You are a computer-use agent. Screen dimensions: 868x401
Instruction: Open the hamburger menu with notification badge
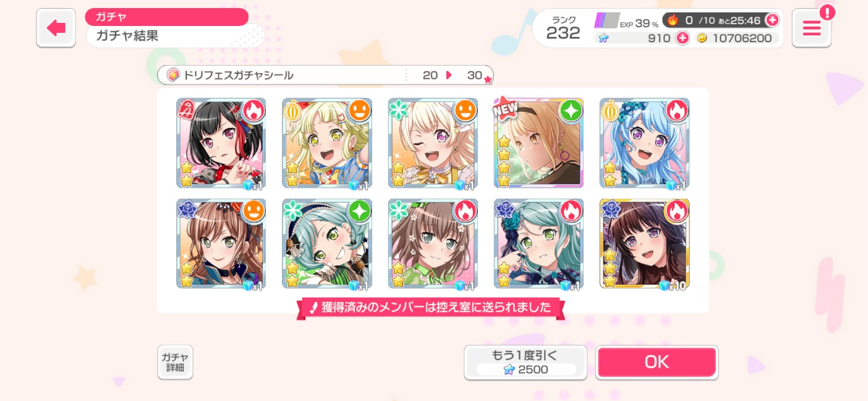pyautogui.click(x=812, y=28)
